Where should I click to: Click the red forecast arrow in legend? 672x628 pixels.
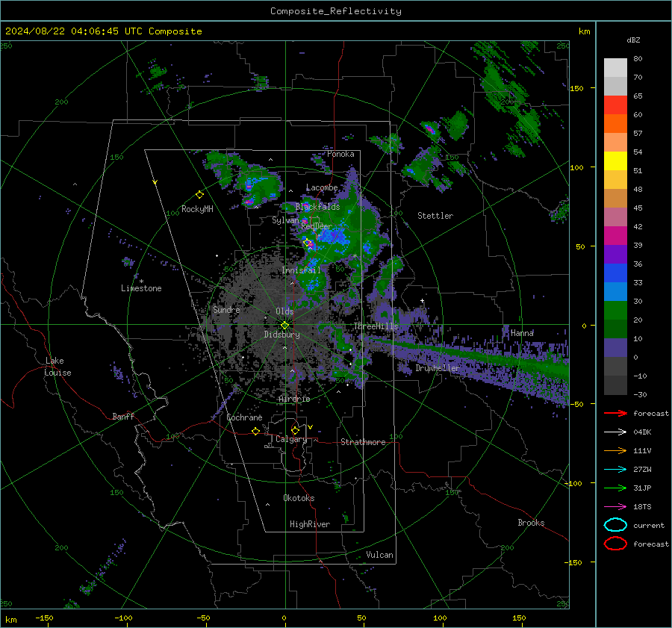(615, 413)
